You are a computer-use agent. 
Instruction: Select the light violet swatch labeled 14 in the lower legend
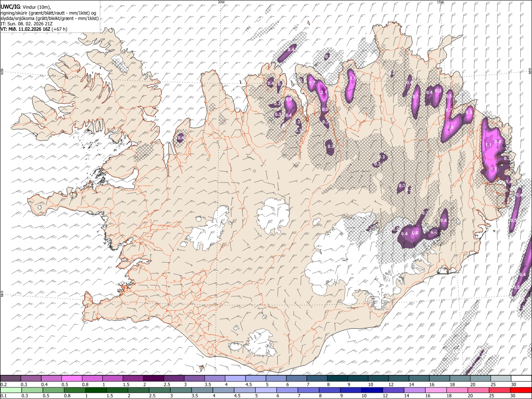pos(414,390)
